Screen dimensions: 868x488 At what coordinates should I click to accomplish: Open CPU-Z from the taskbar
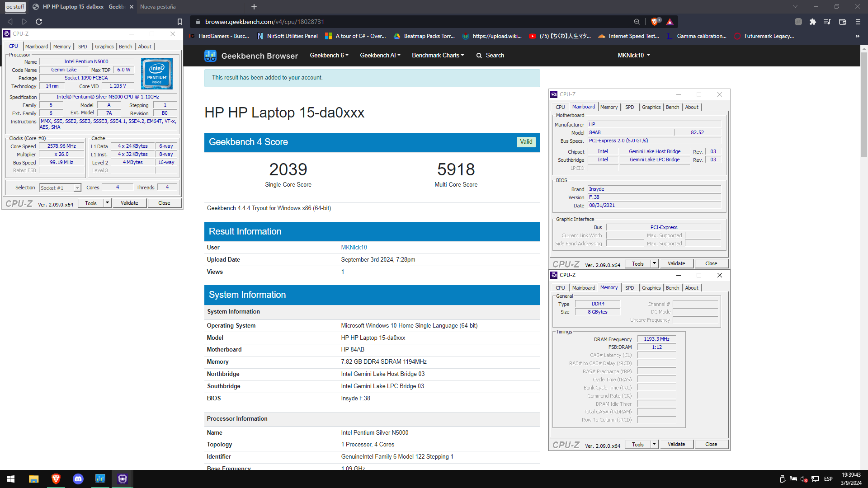(123, 479)
